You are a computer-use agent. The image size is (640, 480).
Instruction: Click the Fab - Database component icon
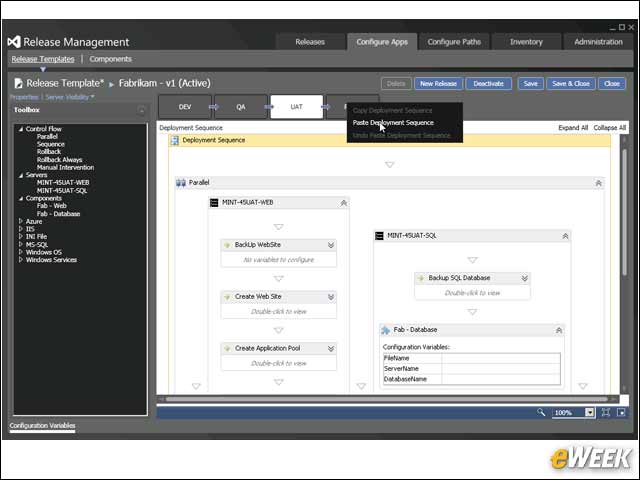pyautogui.click(x=385, y=330)
